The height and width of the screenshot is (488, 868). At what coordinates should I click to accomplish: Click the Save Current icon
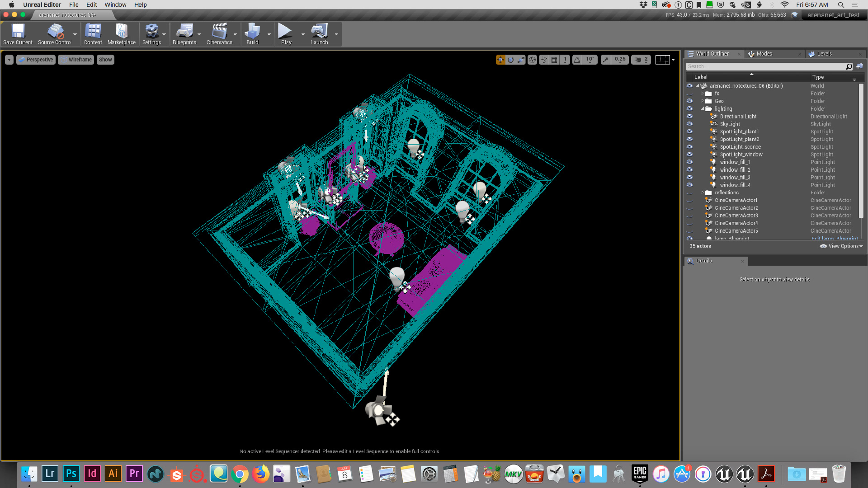click(18, 34)
